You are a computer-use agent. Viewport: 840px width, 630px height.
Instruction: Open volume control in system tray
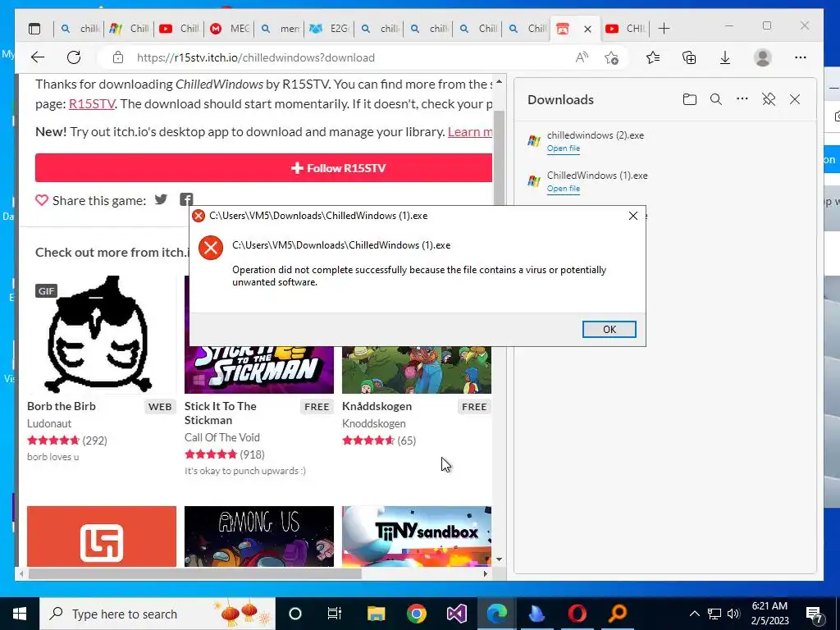tap(733, 614)
